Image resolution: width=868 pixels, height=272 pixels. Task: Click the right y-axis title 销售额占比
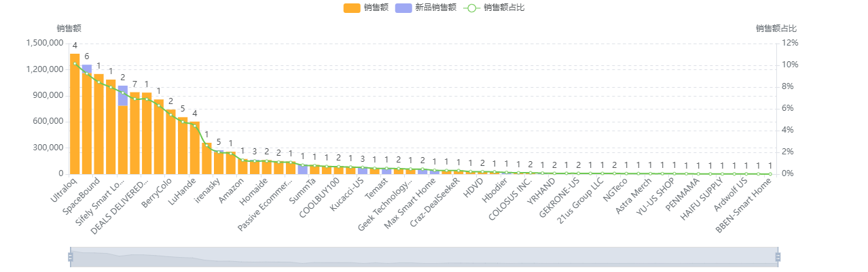coord(776,29)
